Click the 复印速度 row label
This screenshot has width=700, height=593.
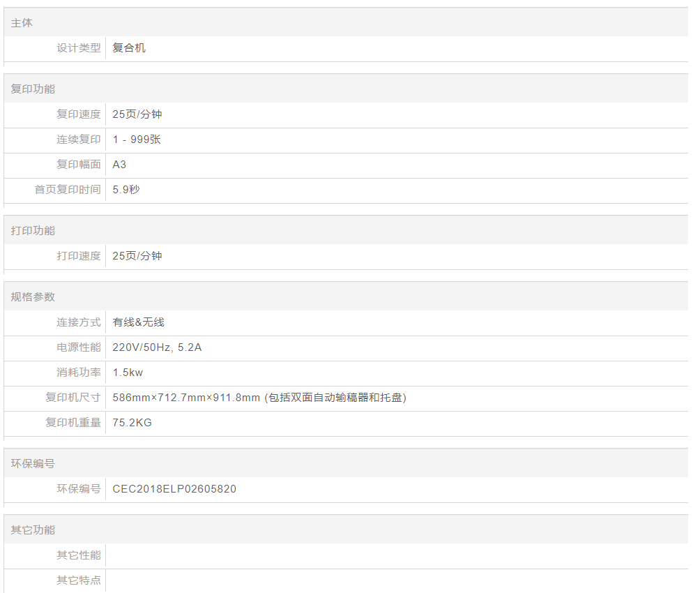click(79, 114)
